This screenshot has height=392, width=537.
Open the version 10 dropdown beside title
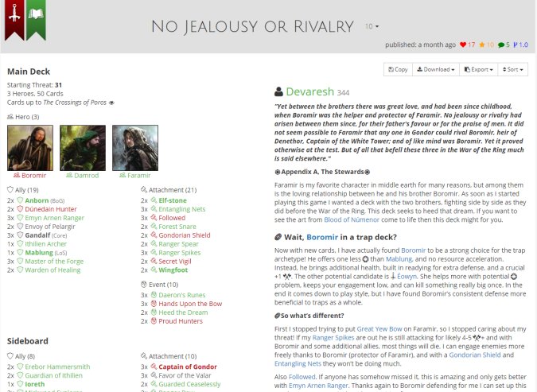pyautogui.click(x=372, y=26)
